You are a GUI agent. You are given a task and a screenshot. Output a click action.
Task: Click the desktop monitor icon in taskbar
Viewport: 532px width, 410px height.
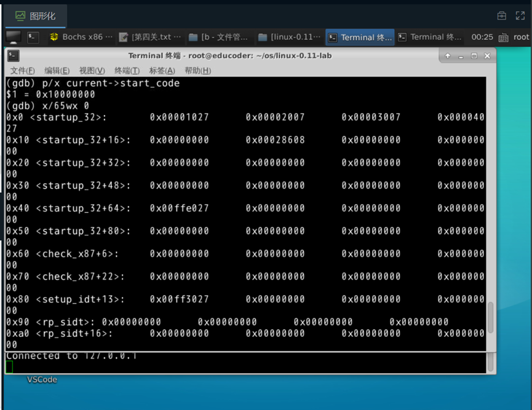click(14, 37)
